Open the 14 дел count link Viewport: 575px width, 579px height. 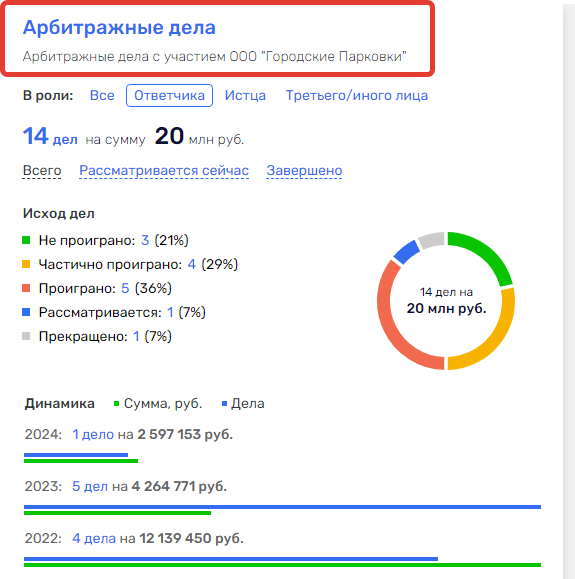pyautogui.click(x=50, y=136)
